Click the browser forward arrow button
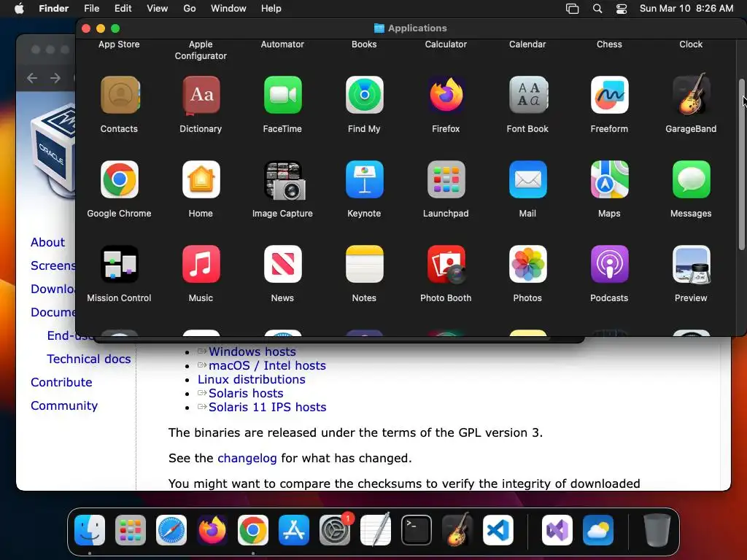Screen dimensions: 747x560 [x=55, y=77]
